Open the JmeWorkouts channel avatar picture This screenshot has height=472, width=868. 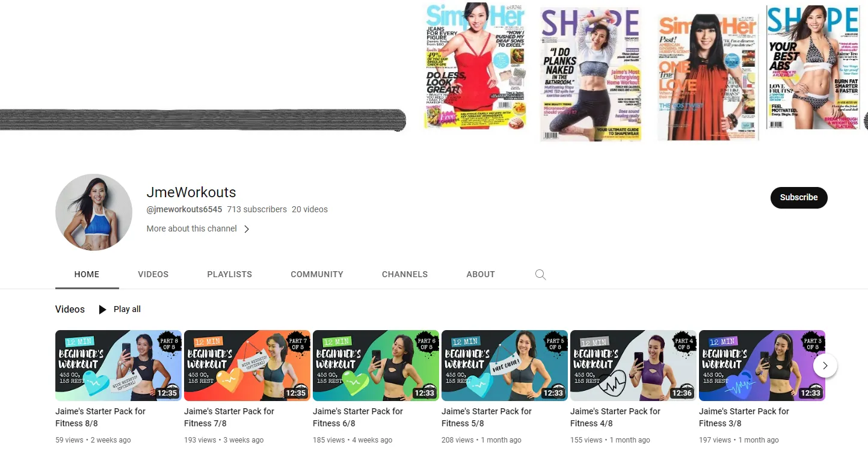pos(94,212)
